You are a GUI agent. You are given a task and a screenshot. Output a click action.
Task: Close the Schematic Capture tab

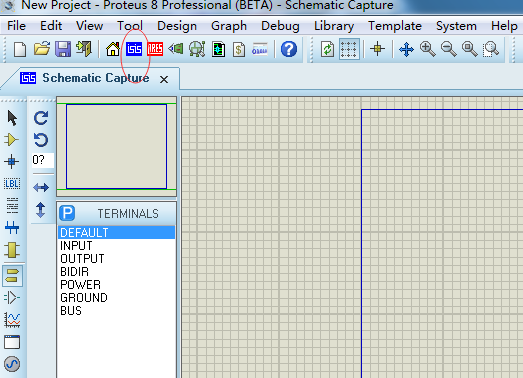tap(164, 79)
